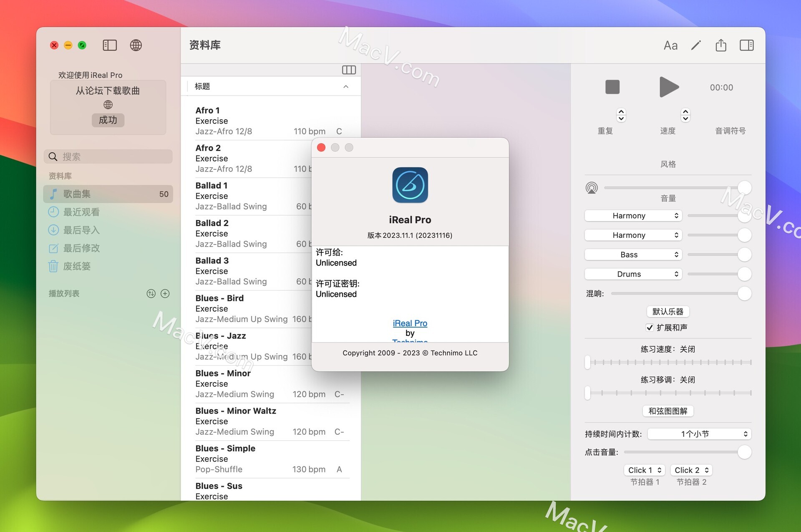The height and width of the screenshot is (532, 801).
Task: Select the Blues - Minor song
Action: pos(271,384)
